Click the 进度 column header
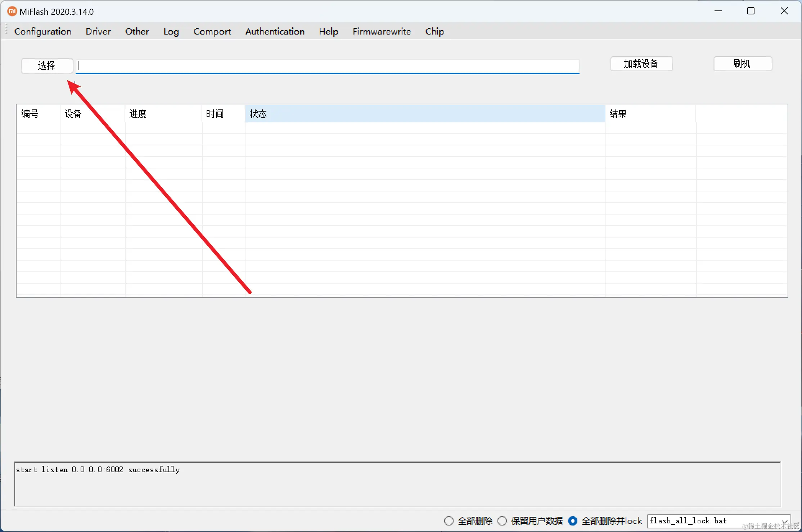 (x=163, y=114)
